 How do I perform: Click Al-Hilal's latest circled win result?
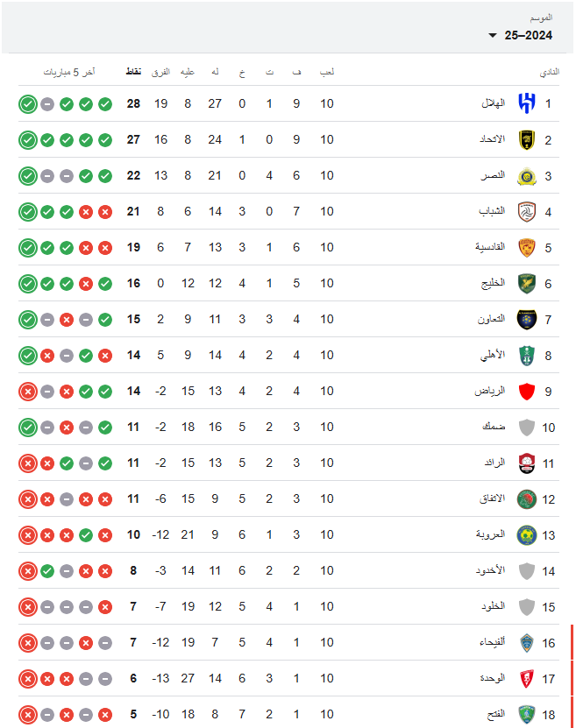28,104
